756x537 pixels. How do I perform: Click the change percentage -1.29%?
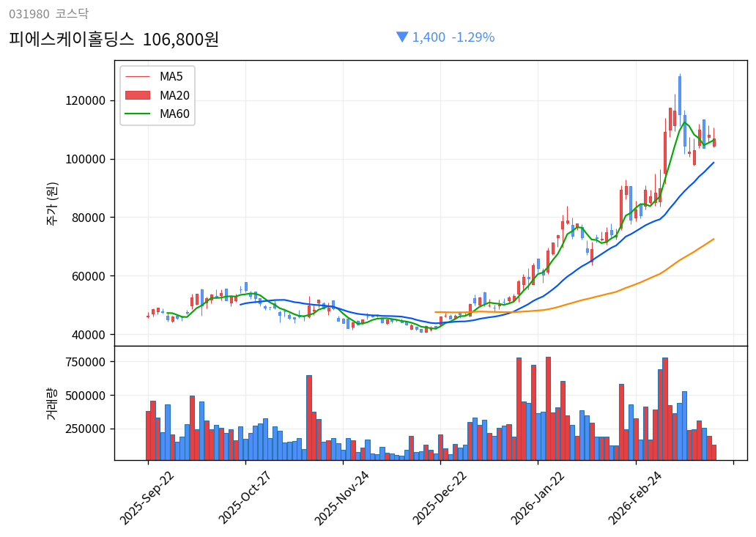click(473, 37)
